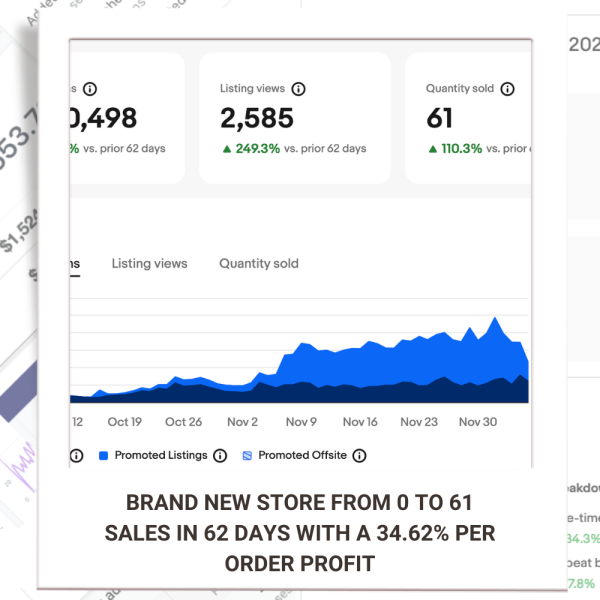Click the hatched Promoted Offsite color swatch
Screen dimensions: 600x600
pos(247,455)
